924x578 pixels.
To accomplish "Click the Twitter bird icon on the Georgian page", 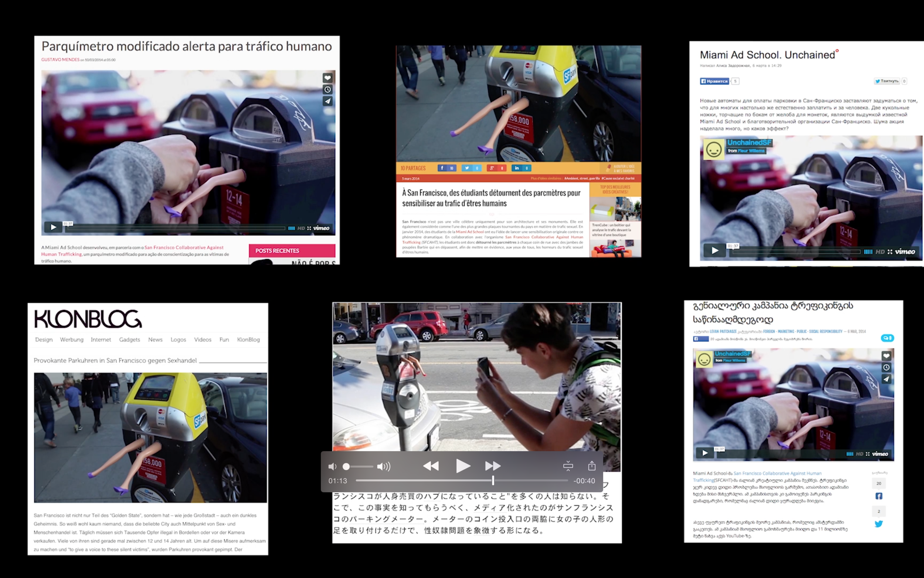I will click(879, 524).
